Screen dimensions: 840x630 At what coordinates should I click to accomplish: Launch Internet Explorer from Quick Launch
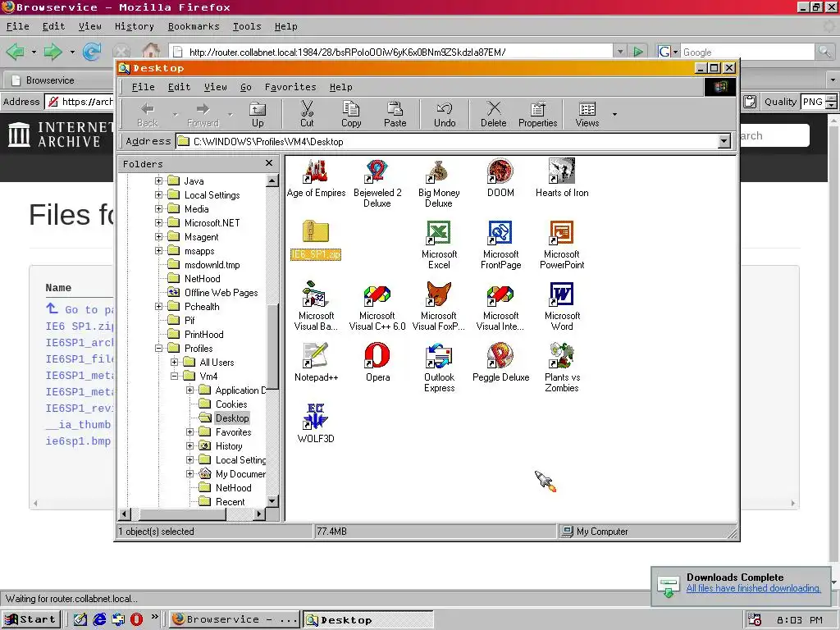99,619
